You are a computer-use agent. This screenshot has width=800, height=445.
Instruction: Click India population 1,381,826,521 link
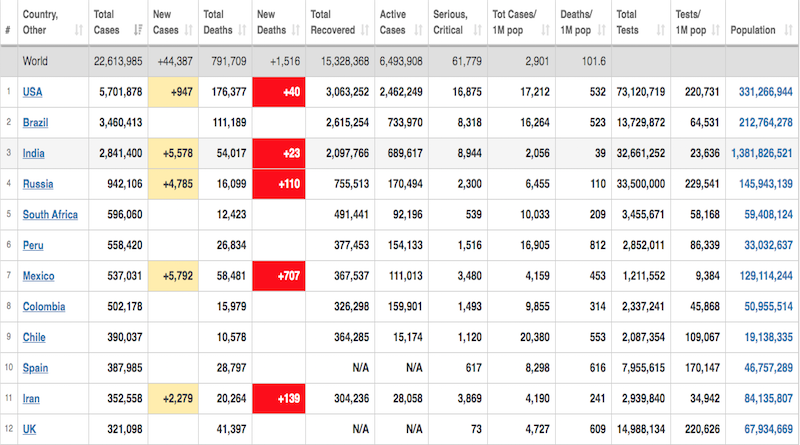pyautogui.click(x=762, y=154)
